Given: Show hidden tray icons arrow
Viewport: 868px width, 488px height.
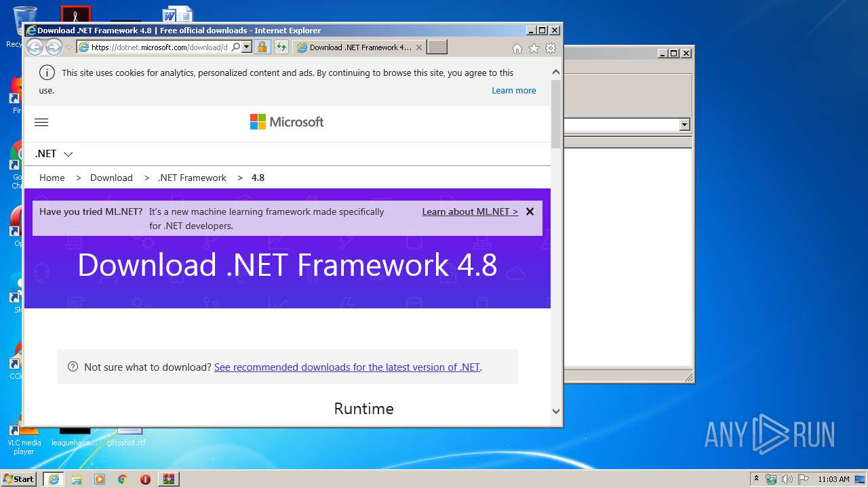Looking at the screenshot, I should coord(757,479).
